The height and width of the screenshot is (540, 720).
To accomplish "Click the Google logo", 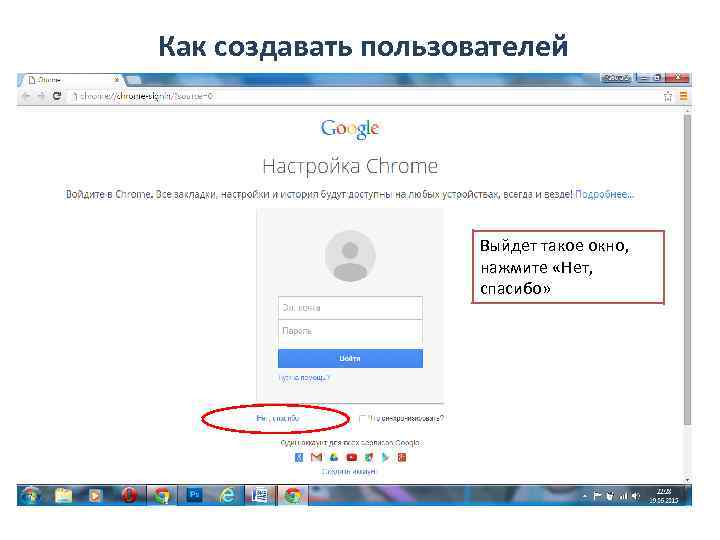I will tap(350, 129).
